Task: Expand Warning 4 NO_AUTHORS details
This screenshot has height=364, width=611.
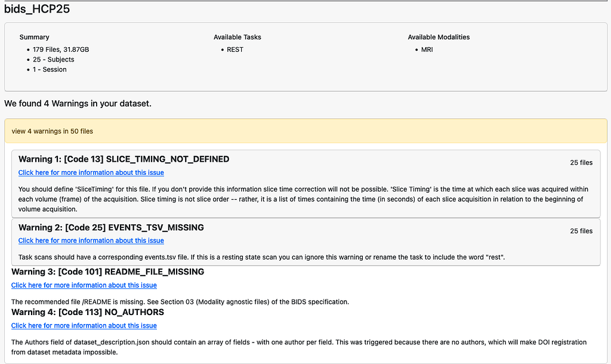Action: click(x=88, y=311)
